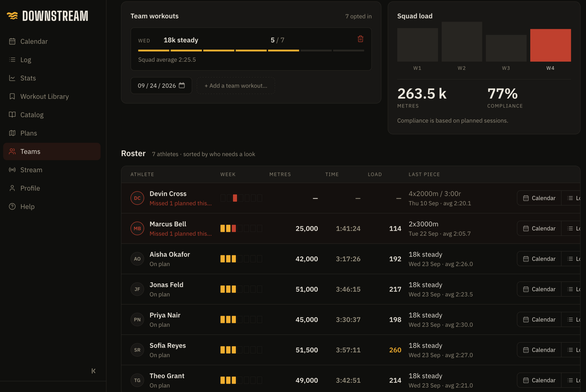Select the W3 squad load bar
The image size is (586, 392).
pyautogui.click(x=506, y=48)
